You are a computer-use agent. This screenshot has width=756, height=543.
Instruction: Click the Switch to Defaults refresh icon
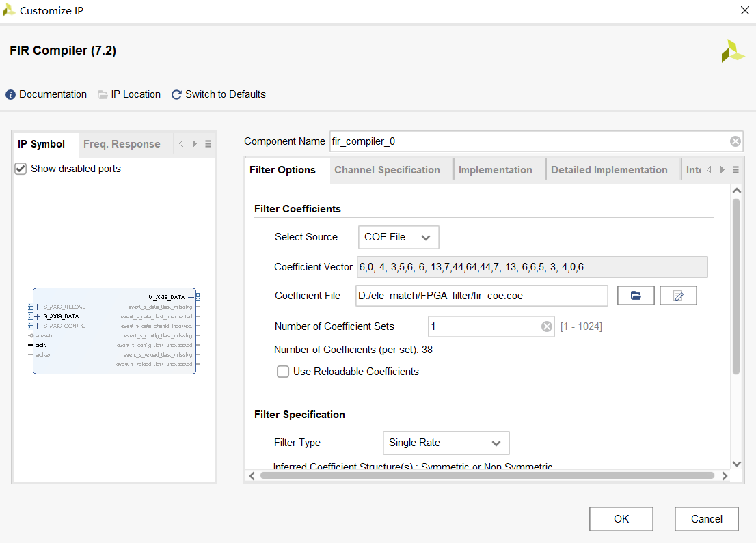pos(176,95)
